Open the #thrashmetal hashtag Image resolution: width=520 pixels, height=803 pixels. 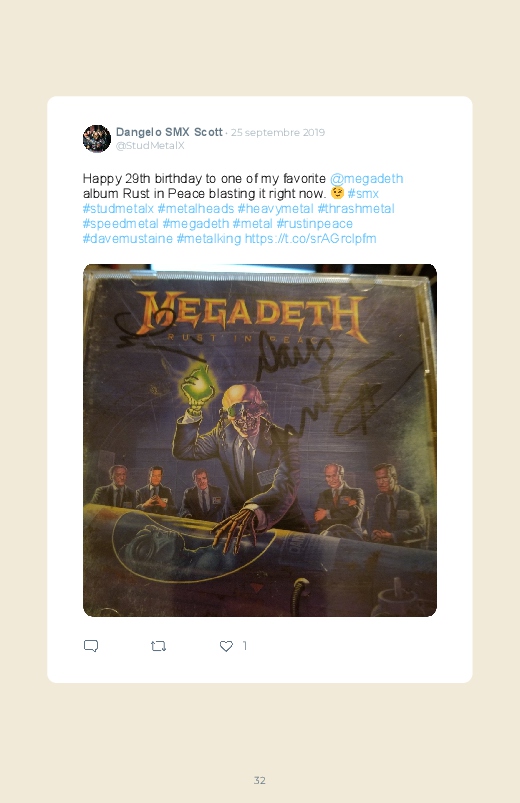click(356, 208)
